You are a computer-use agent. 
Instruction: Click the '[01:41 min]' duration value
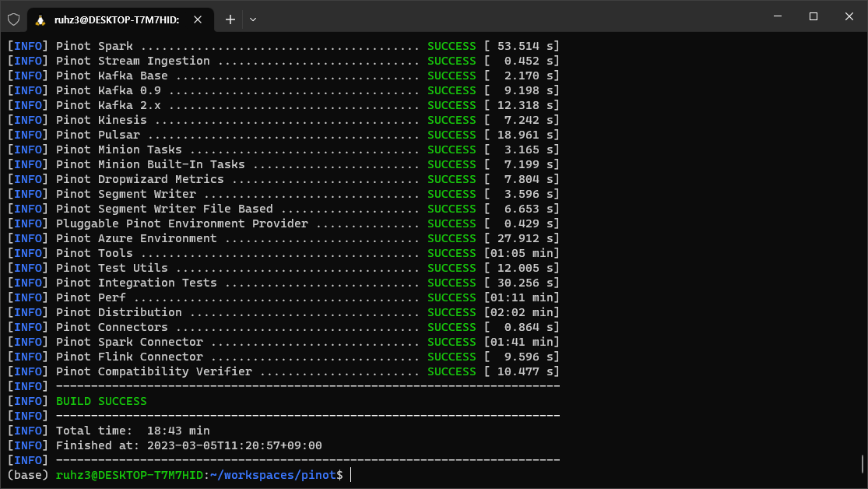point(522,343)
